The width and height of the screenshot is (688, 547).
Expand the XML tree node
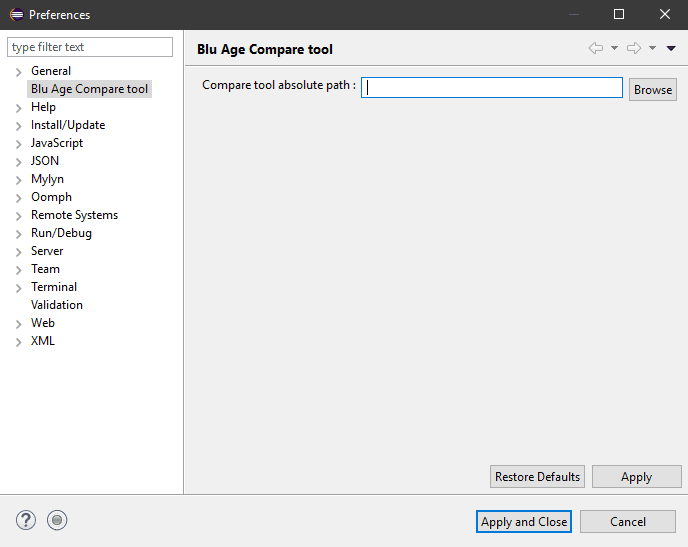[x=18, y=342]
